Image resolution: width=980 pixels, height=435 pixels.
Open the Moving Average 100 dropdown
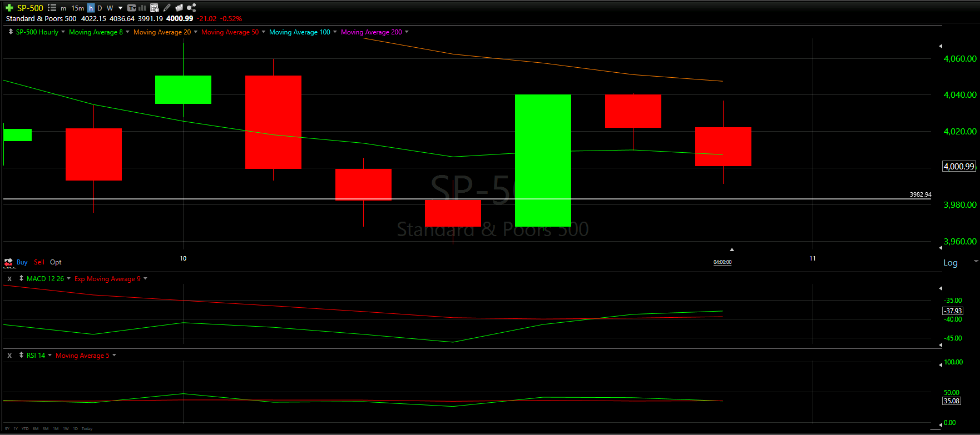[335, 32]
